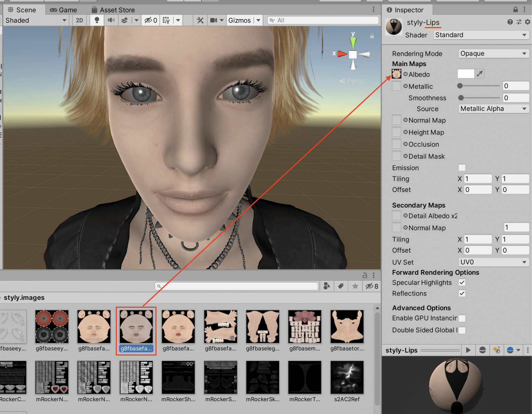The height and width of the screenshot is (414, 532).
Task: Play the styly-Lips material preview
Action: [468, 350]
